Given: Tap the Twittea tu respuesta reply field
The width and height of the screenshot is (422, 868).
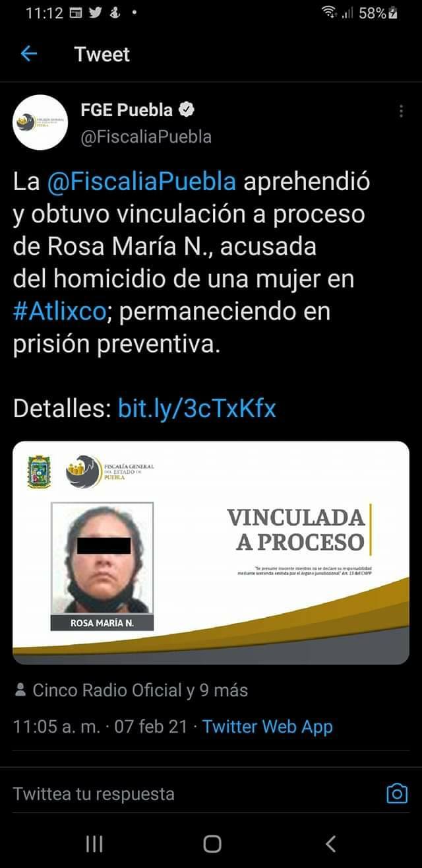Looking at the screenshot, I should click(x=191, y=793).
